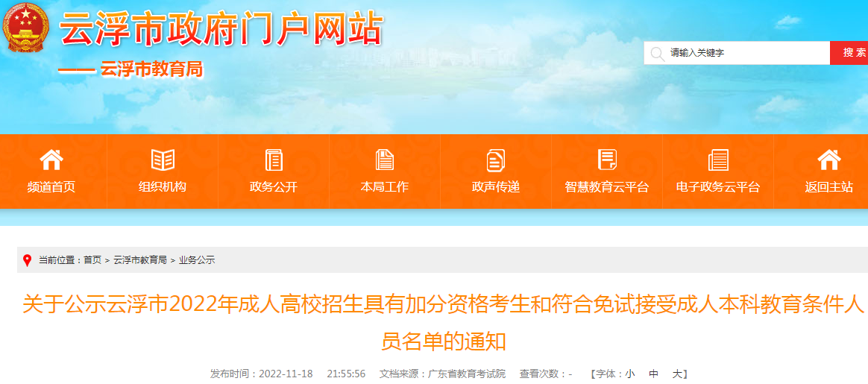Viewport: 868px width, 384px height.
Task: Set font size to 中
Action: (654, 374)
